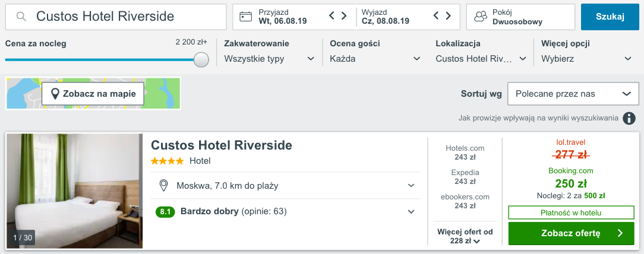Open the hotel room photo thumbnail
The height and width of the screenshot is (254, 644).
[75, 191]
